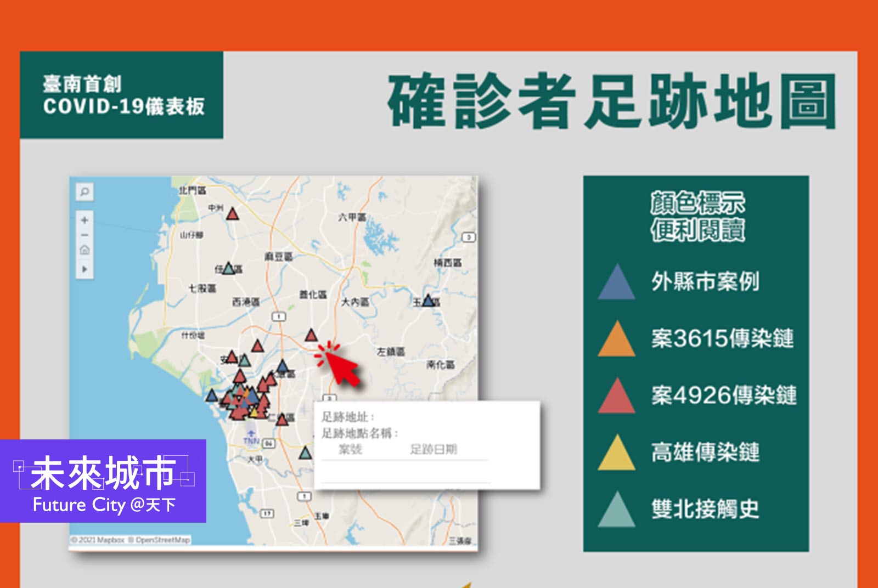The width and height of the screenshot is (878, 588).
Task: Click the 確診者足跡地圖 title
Action: tap(612, 101)
